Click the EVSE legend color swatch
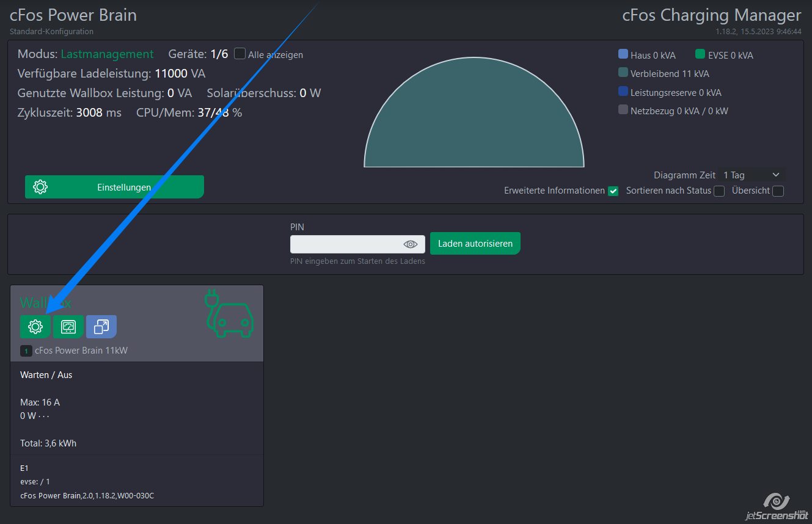Image resolution: width=812 pixels, height=524 pixels. [x=700, y=54]
